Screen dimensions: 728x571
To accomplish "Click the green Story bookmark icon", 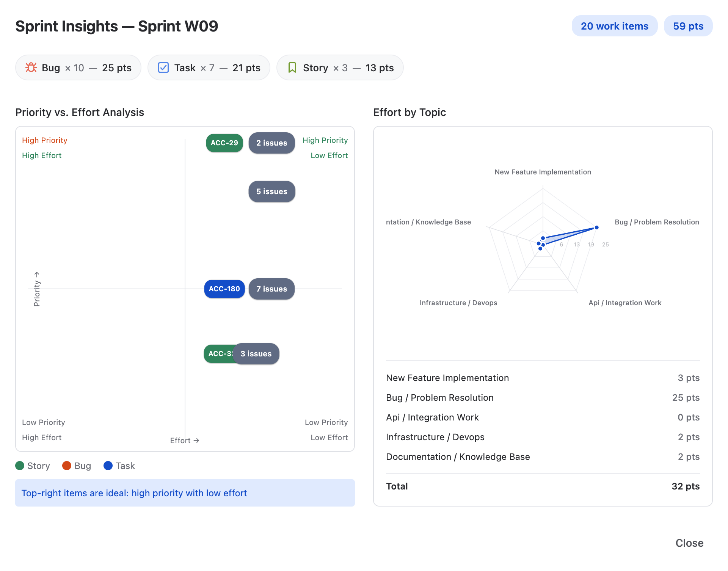I will tap(292, 67).
